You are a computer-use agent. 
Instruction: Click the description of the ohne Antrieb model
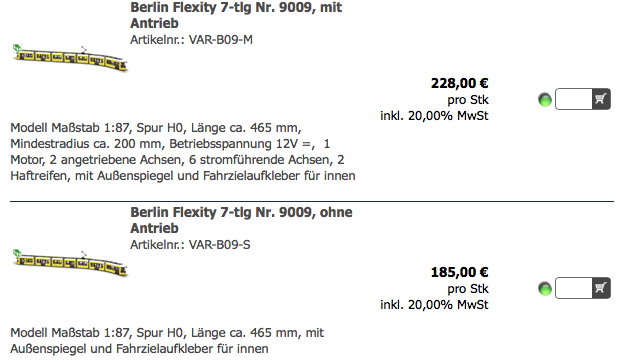(x=167, y=341)
